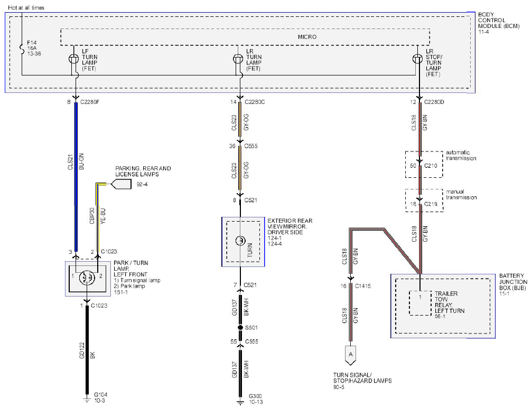Viewport: 532px width, 410px height.
Task: Select the G300 ground symbol
Action: coord(240,402)
